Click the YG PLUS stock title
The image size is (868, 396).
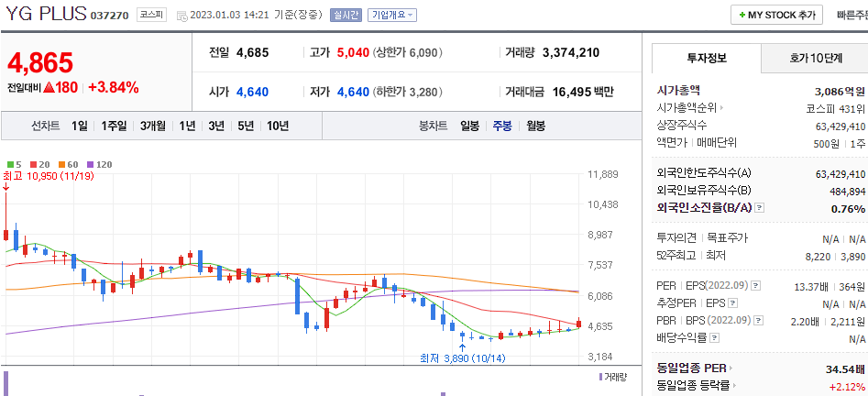pyautogui.click(x=47, y=14)
